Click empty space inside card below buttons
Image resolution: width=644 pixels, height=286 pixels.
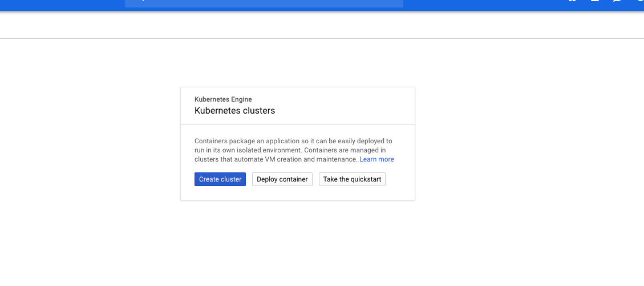(x=297, y=193)
